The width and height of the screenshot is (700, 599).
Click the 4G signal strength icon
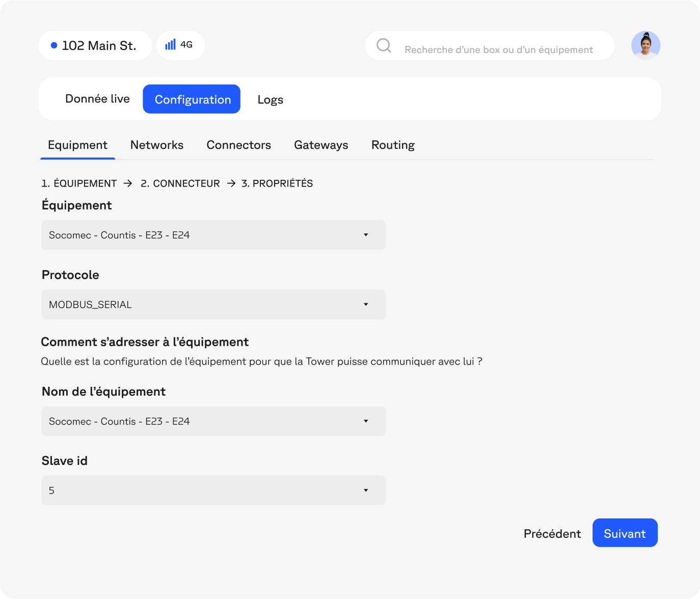(x=170, y=45)
